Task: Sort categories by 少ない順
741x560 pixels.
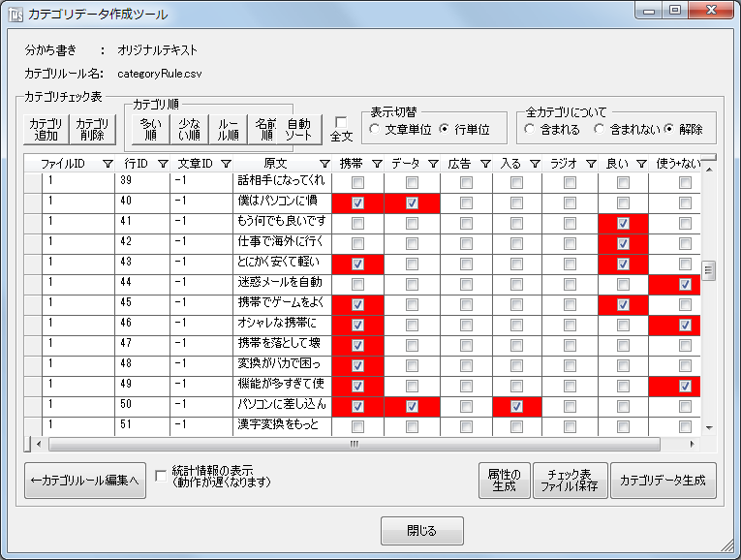Action: [x=190, y=129]
